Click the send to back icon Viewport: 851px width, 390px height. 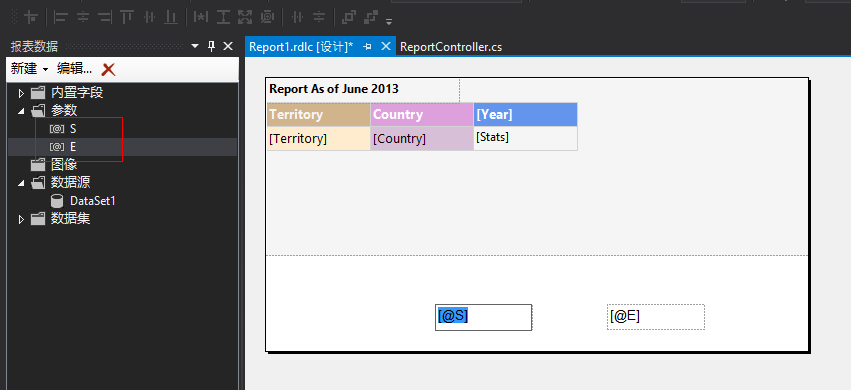(371, 17)
